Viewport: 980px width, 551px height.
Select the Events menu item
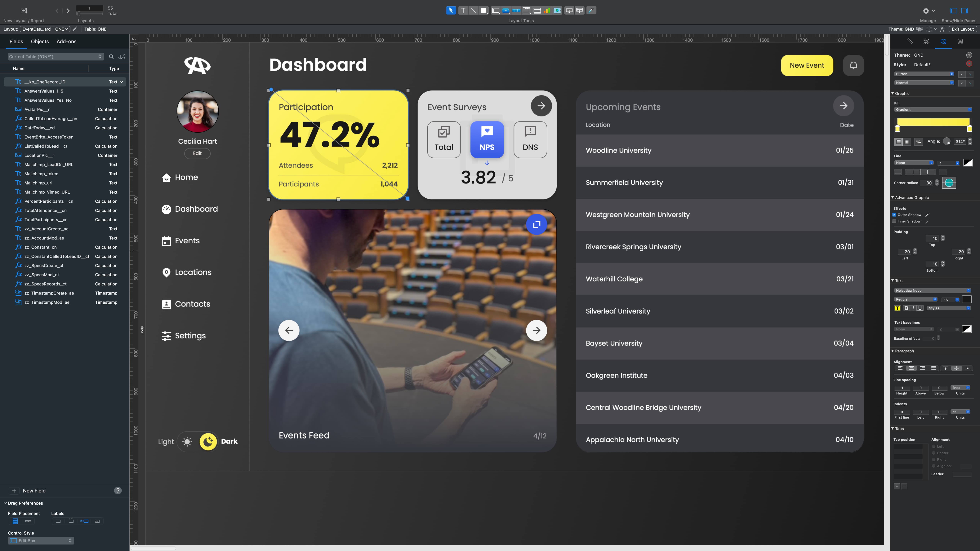(187, 240)
